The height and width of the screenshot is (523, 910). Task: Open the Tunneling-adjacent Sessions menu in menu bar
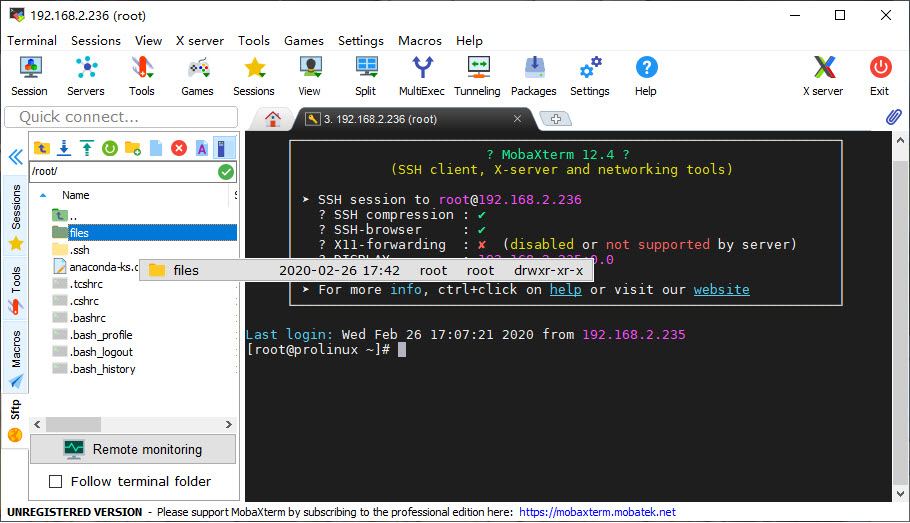click(x=95, y=41)
